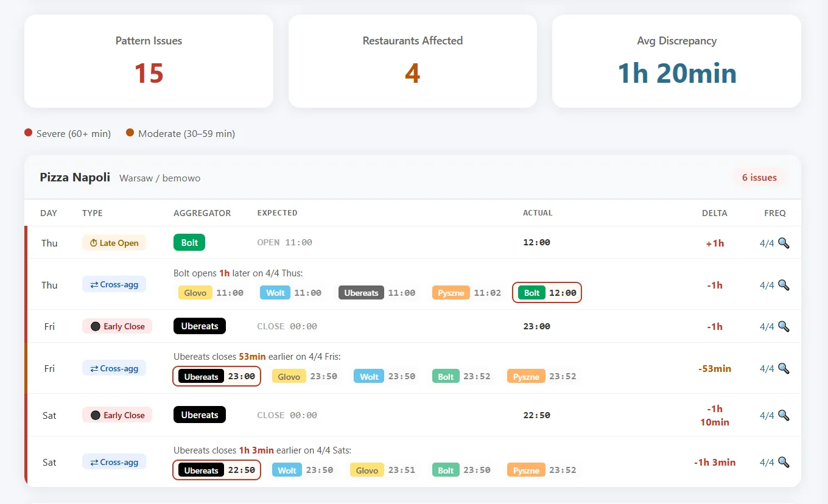
Task: Sort by the FREQ column header
Action: pos(774,213)
